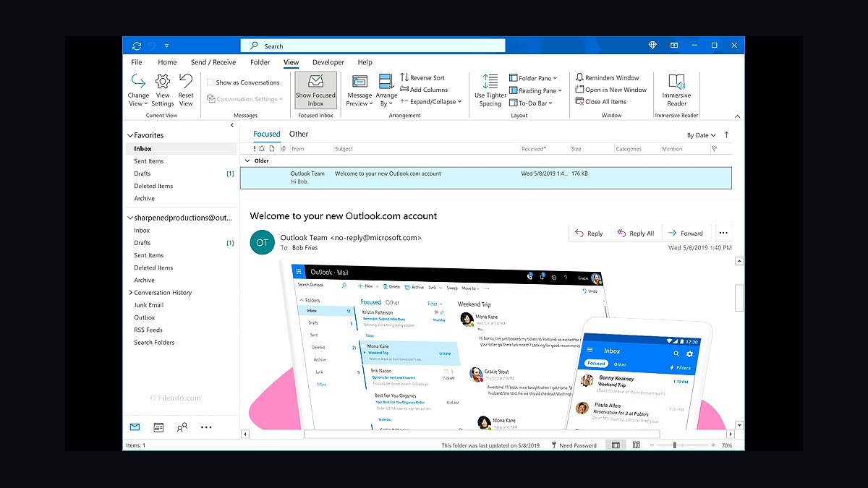This screenshot has width=868, height=488.
Task: Click the View Settings gear icon
Action: coord(163,81)
